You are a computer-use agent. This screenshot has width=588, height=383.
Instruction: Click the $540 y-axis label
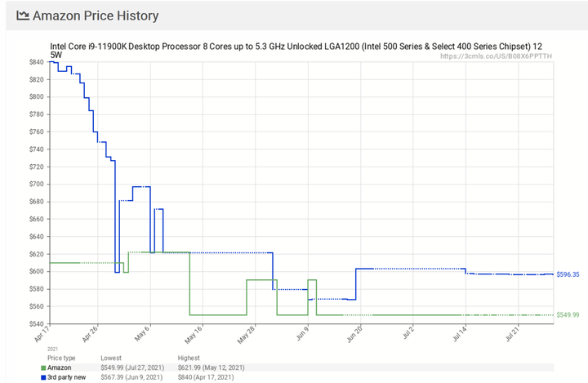point(37,323)
